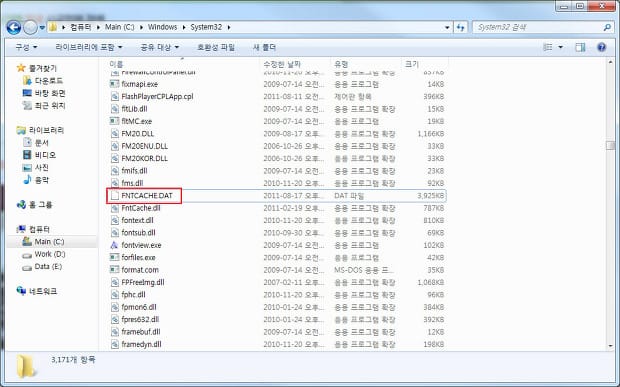Image resolution: width=620 pixels, height=387 pixels.
Task: Expand the arrow after System32 breadcrumb
Action: coord(229,27)
